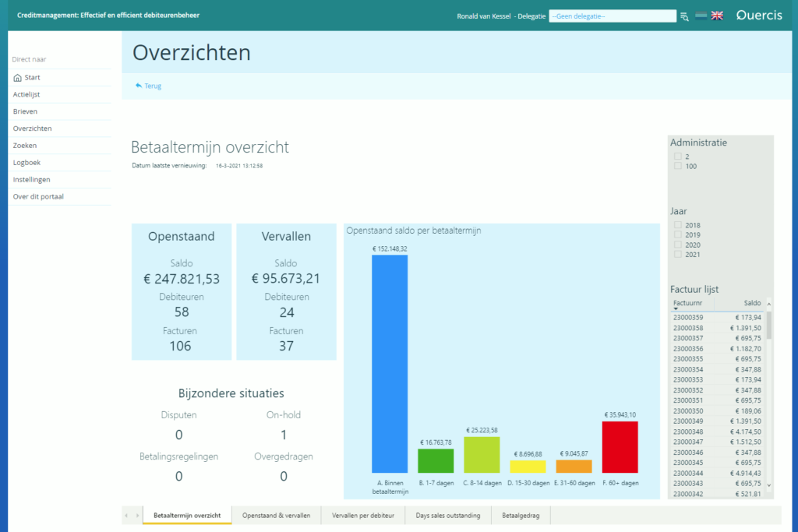Screen dimensions: 798x532
Task: Go to Actielijst in the sidebar
Action: (26, 94)
